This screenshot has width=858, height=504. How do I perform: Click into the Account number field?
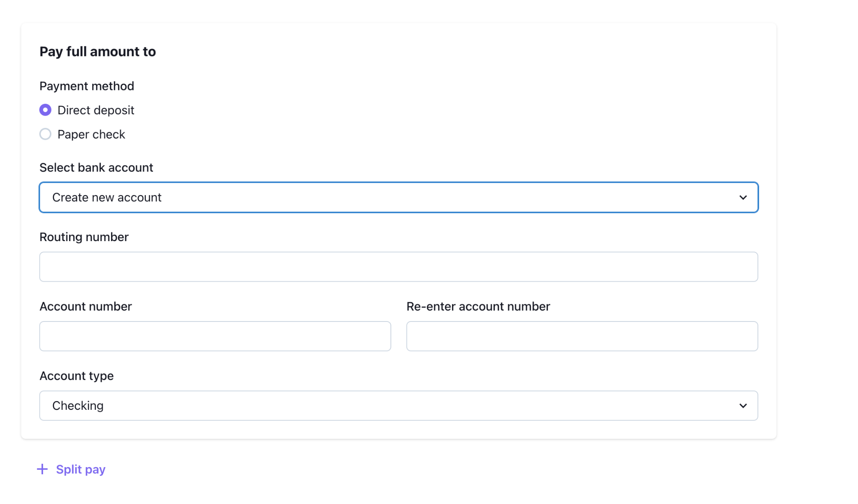tap(215, 336)
